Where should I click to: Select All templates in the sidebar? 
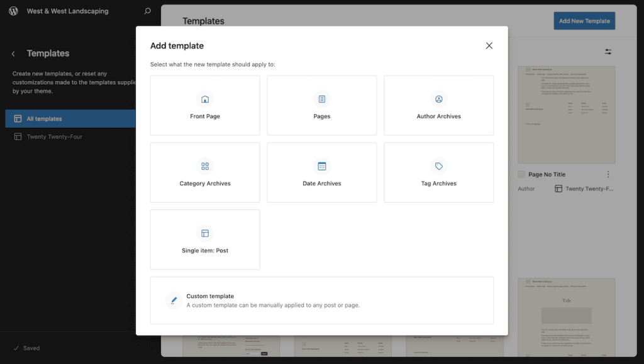click(70, 118)
